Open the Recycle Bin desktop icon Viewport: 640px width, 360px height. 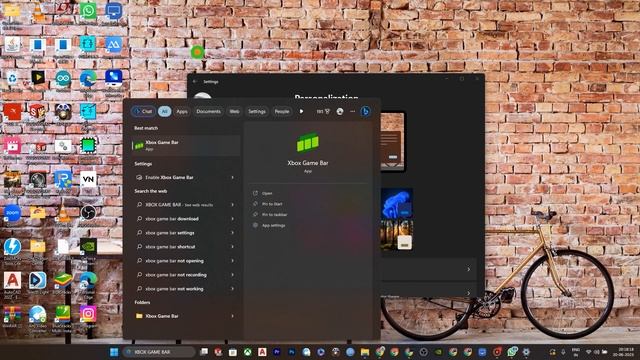(12, 79)
